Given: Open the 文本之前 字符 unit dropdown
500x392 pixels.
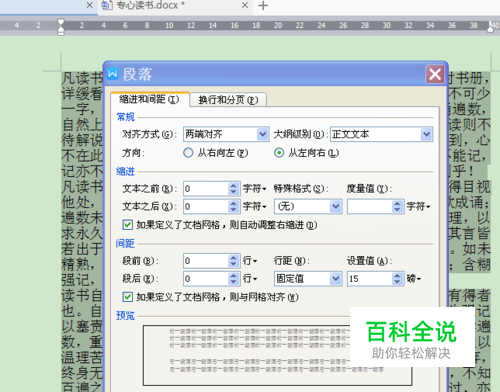Looking at the screenshot, I should 254,189.
